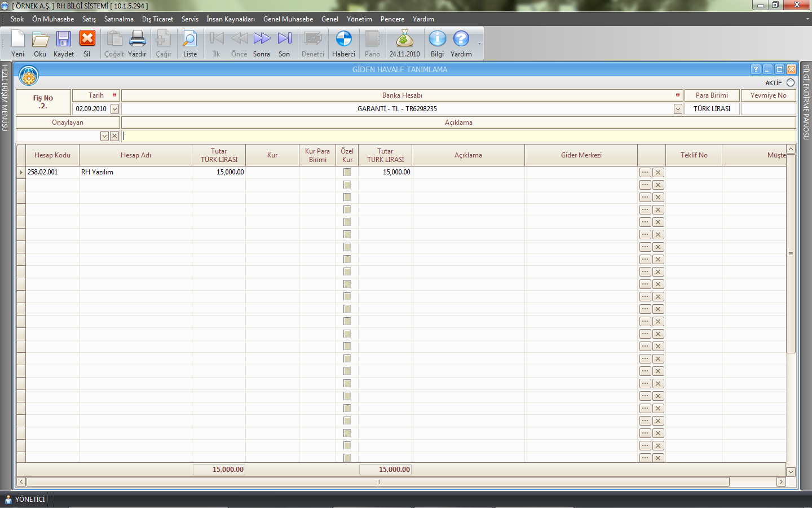Click ellipsis button in RH Yazılım row

coord(645,172)
